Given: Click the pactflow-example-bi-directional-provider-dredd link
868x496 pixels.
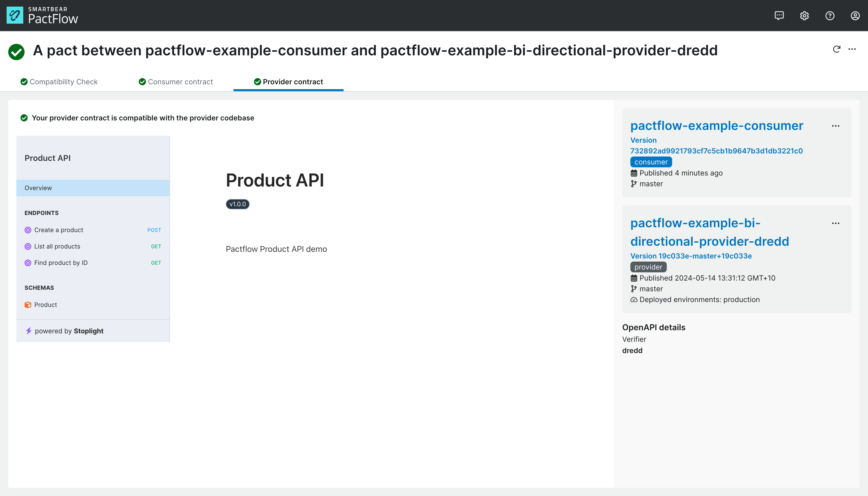Looking at the screenshot, I should [x=710, y=232].
